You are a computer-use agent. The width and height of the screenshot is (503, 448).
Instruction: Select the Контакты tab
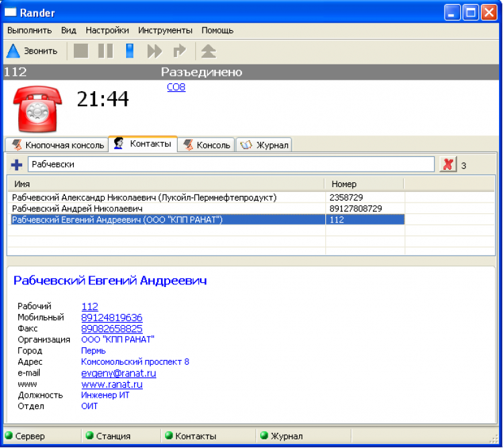pyautogui.click(x=143, y=144)
